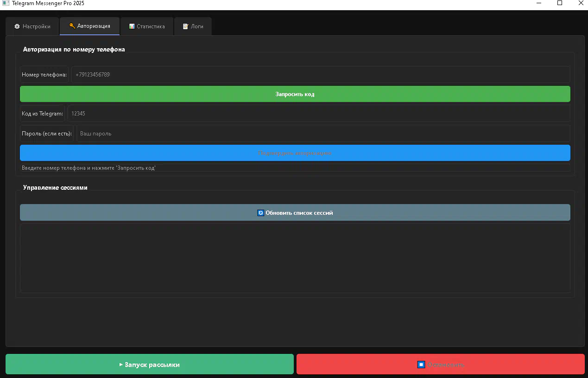Click the status text 'Введите номер телефона...'

pyautogui.click(x=89, y=168)
